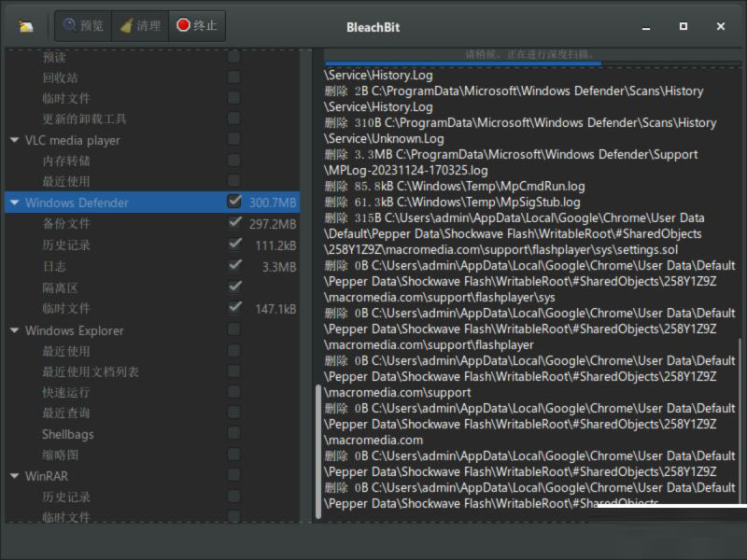Image resolution: width=747 pixels, height=560 pixels.
Task: Click the MpCmdRun.log log entry
Action: 455,186
